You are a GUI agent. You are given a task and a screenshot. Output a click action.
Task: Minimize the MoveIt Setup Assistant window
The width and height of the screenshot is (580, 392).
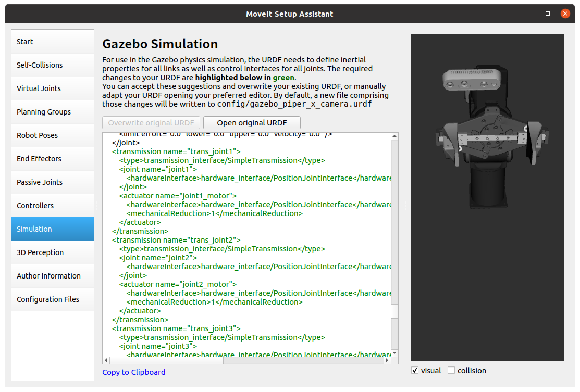pos(529,14)
